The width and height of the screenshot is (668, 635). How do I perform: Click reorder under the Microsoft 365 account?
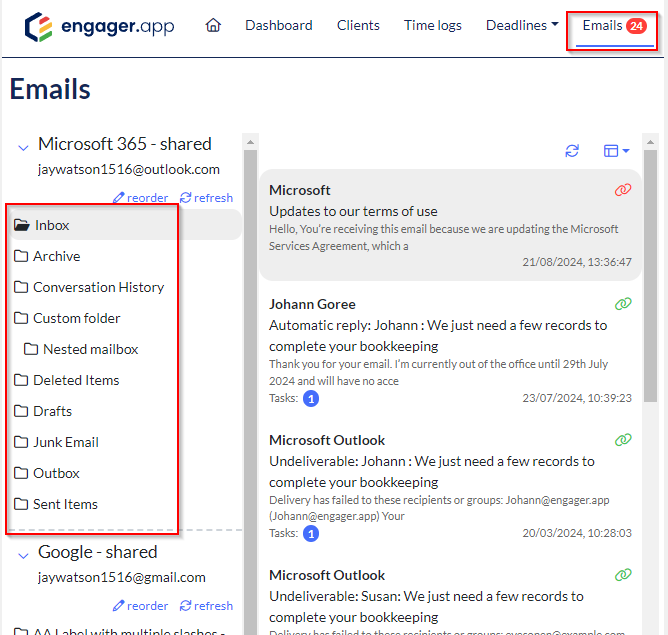click(140, 198)
